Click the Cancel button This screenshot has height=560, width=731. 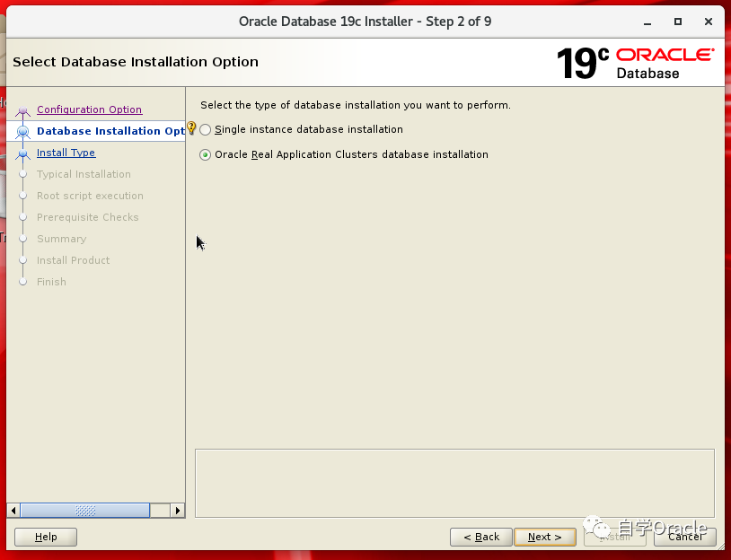tap(685, 538)
